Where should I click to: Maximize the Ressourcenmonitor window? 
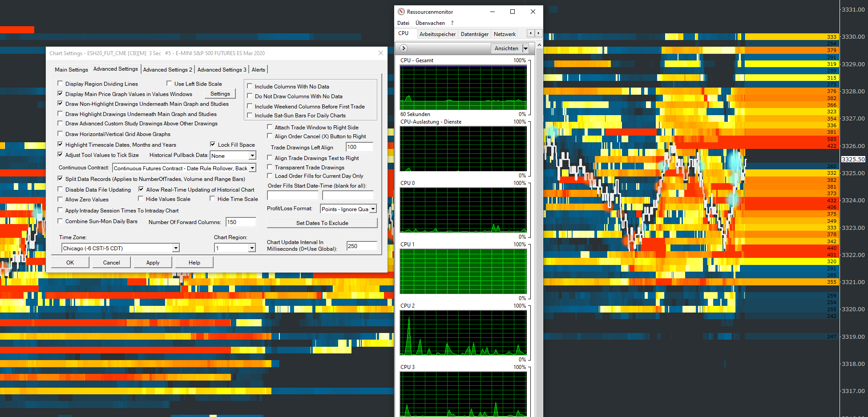tap(513, 12)
